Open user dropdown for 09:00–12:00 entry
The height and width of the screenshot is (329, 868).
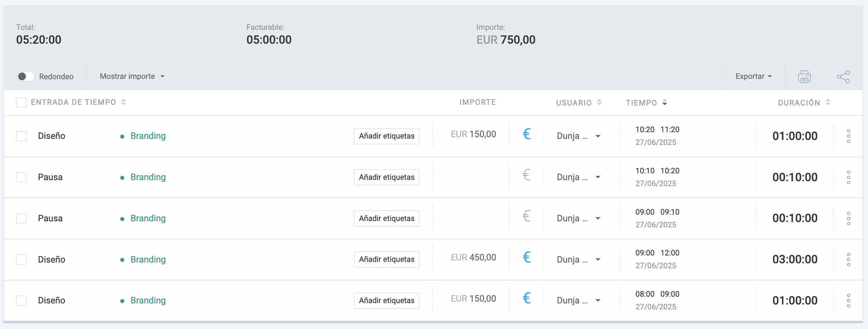pyautogui.click(x=578, y=260)
